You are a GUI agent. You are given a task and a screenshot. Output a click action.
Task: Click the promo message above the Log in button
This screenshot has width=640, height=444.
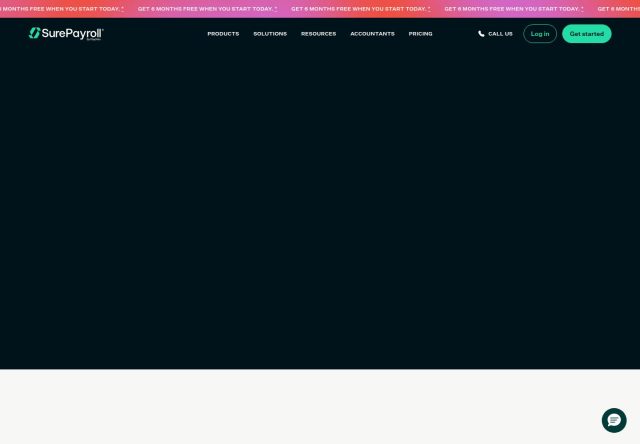(512, 9)
